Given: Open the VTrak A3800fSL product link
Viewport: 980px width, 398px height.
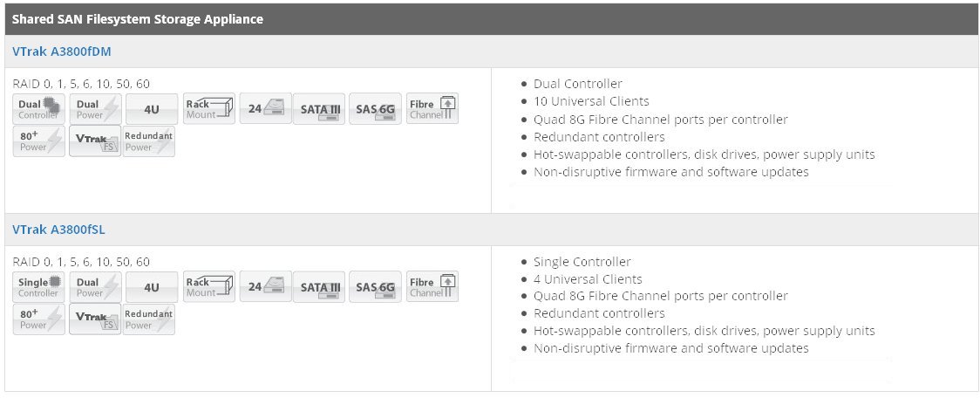Looking at the screenshot, I should (x=58, y=230).
